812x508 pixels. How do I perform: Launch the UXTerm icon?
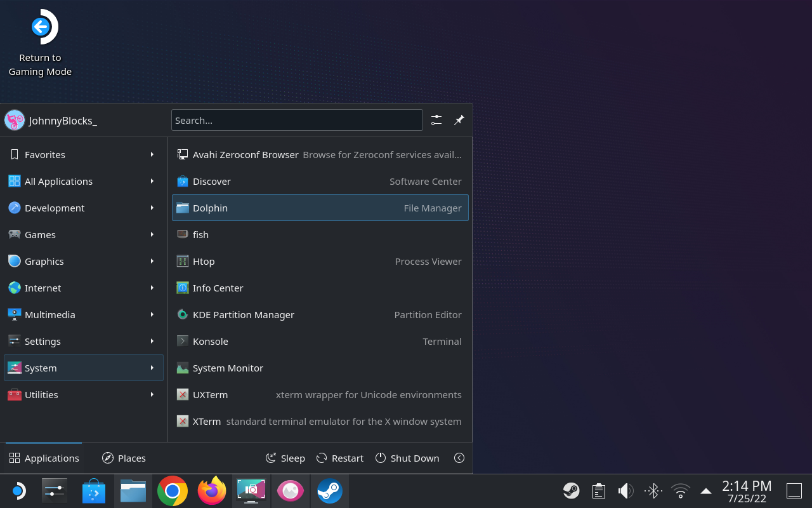[183, 394]
